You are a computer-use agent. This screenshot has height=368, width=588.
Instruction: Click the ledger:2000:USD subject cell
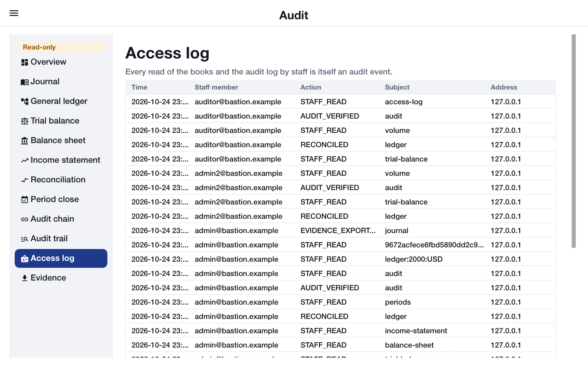tap(414, 259)
